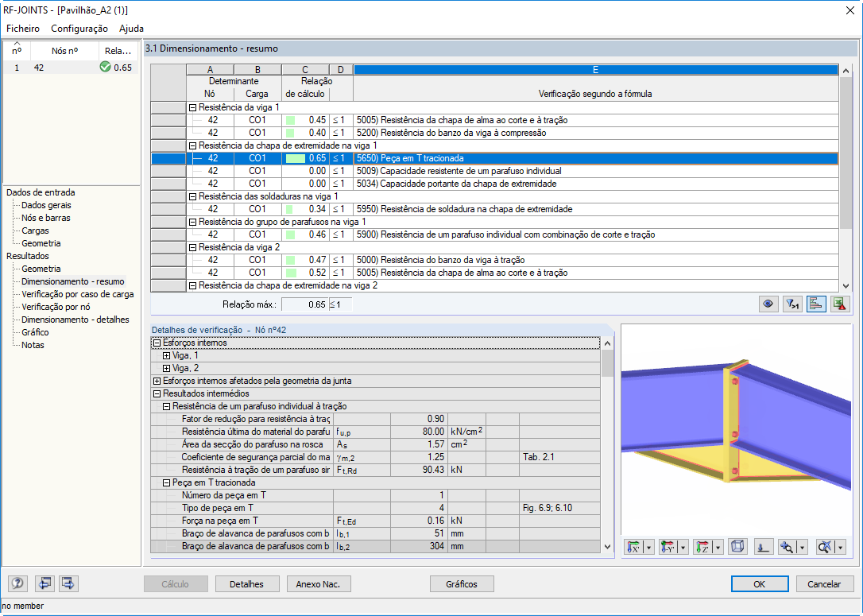Collapse Resistência do grupo de parafusos group

(192, 222)
